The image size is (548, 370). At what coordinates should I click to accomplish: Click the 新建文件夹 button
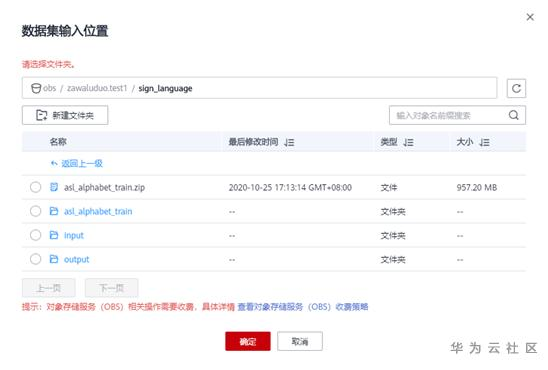[65, 115]
